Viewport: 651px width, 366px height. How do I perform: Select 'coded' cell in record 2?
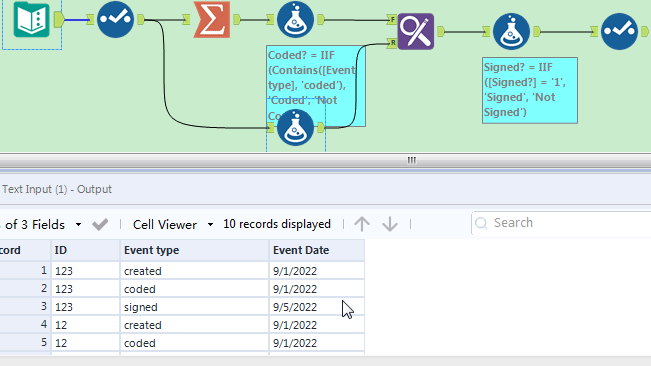click(194, 289)
